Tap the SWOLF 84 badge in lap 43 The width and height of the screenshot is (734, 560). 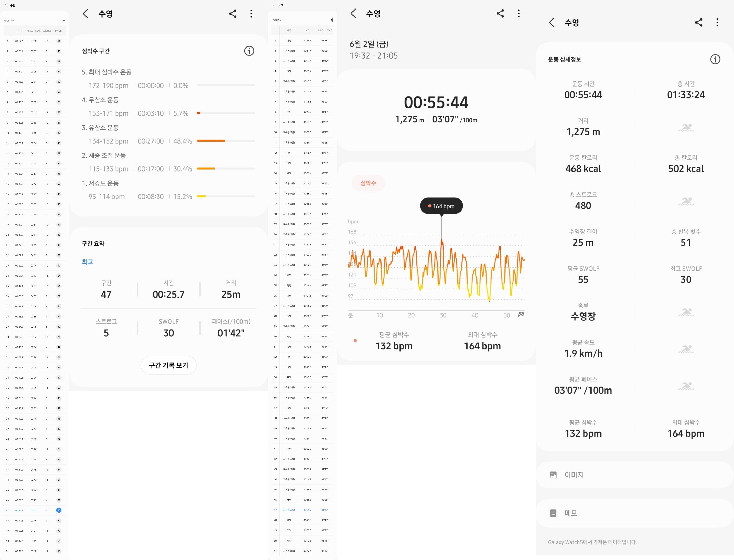click(59, 470)
